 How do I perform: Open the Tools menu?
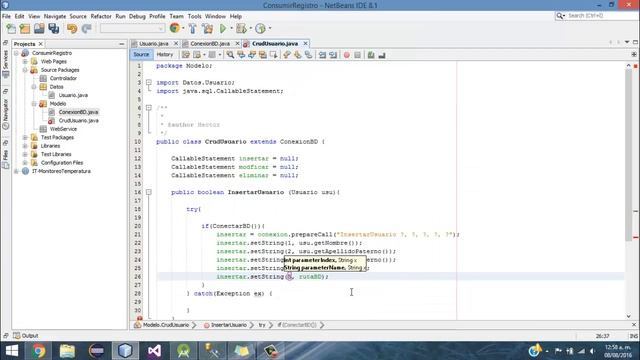[194, 16]
